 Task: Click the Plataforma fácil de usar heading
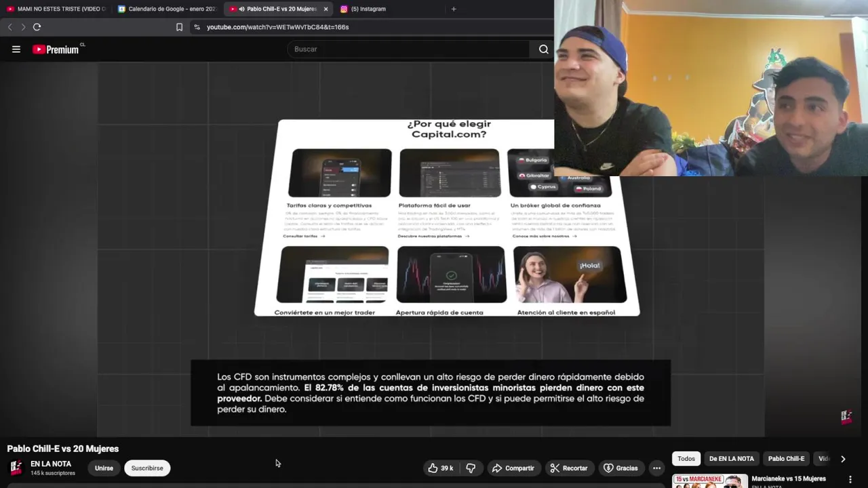tap(434, 205)
